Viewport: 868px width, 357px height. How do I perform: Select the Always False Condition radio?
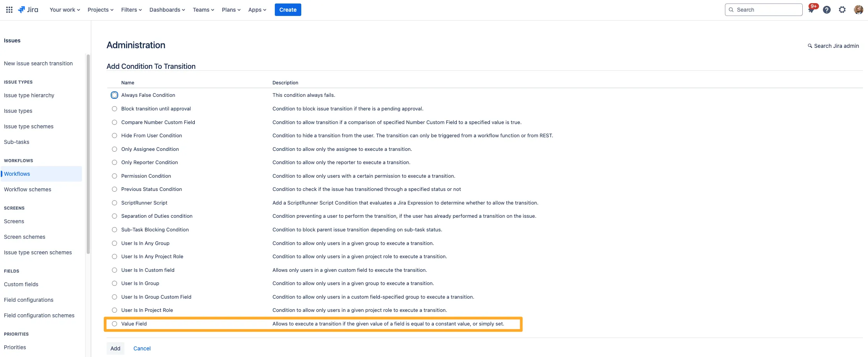(x=114, y=95)
